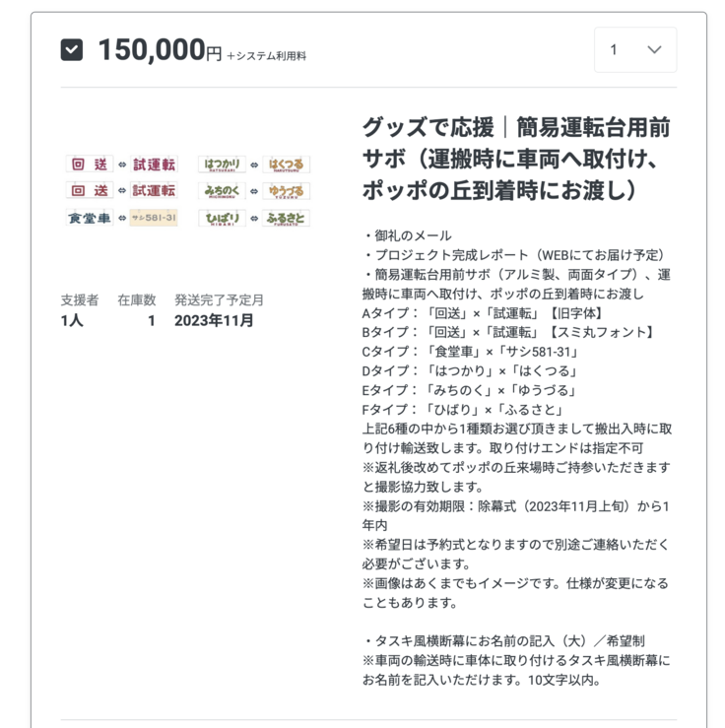Viewport: 725px width, 728px height.
Task: Click the quantity dropdown chevron arrow
Action: tap(654, 49)
